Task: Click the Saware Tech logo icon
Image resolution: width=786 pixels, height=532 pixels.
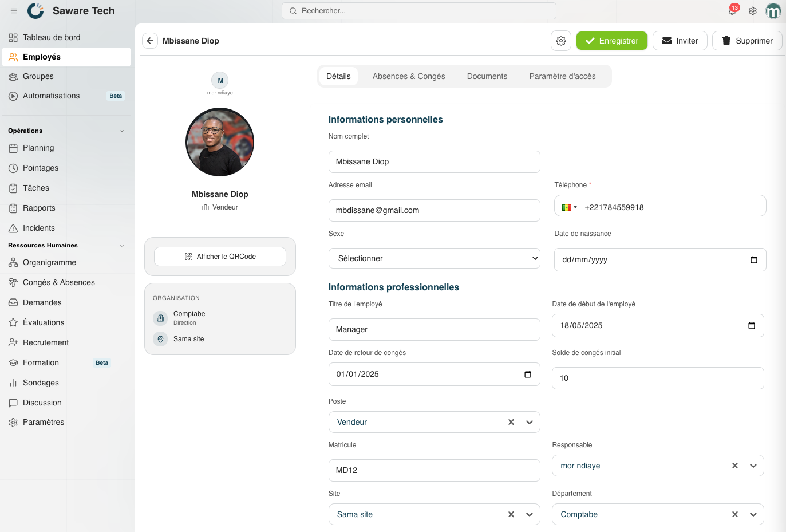Action: tap(35, 11)
